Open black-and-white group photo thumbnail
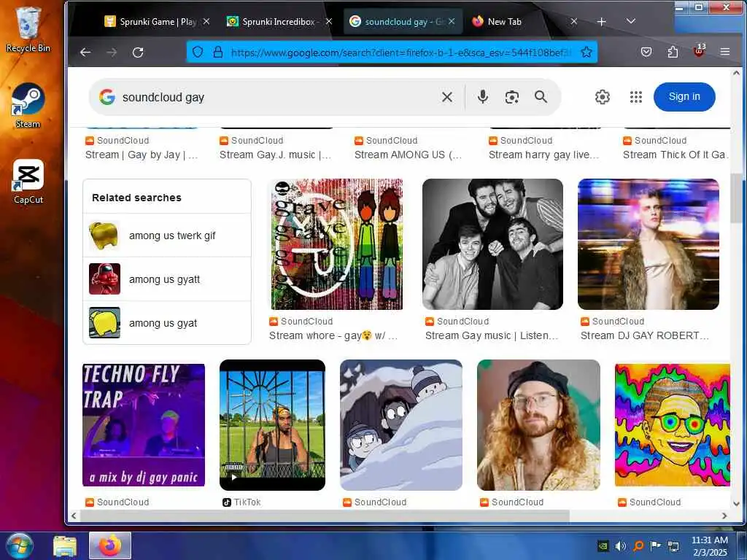 click(x=492, y=244)
